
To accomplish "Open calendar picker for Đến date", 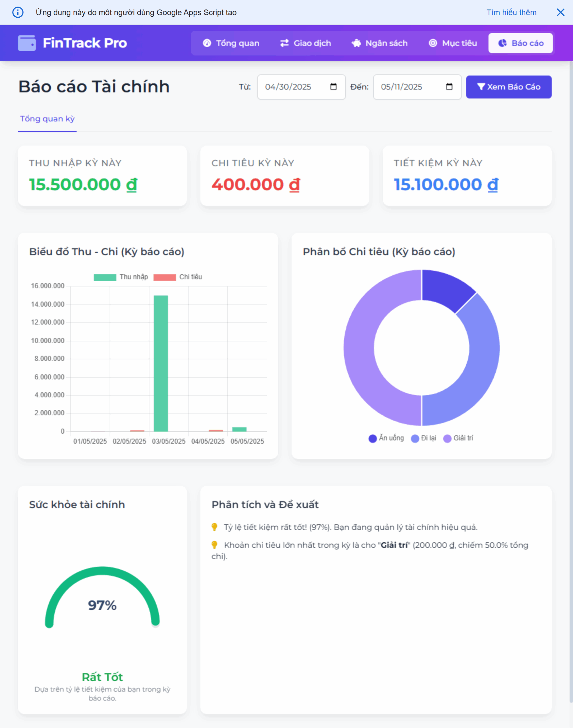I will click(x=449, y=87).
